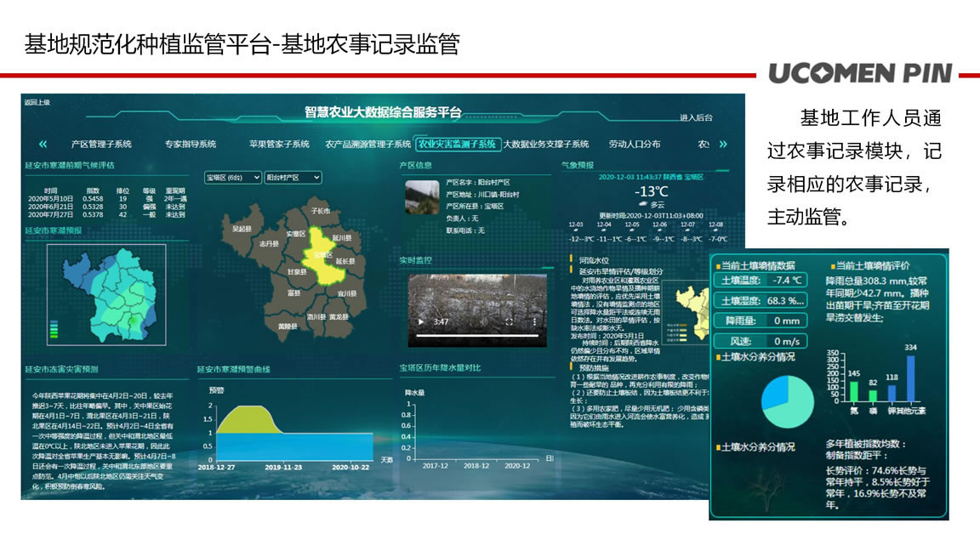Click 进入后台 link

tap(696, 117)
